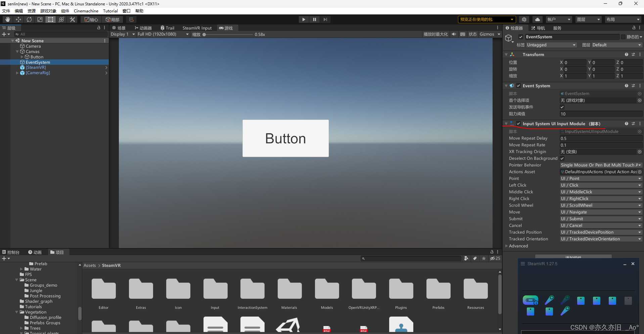Pick object for XR Tracking Origin
Image resolution: width=644 pixels, height=334 pixels.
[640, 152]
